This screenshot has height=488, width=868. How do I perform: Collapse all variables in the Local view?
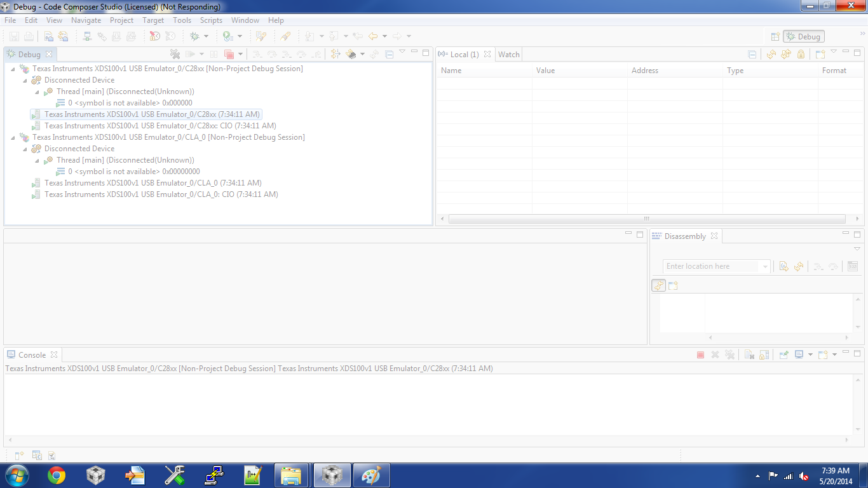(x=752, y=54)
